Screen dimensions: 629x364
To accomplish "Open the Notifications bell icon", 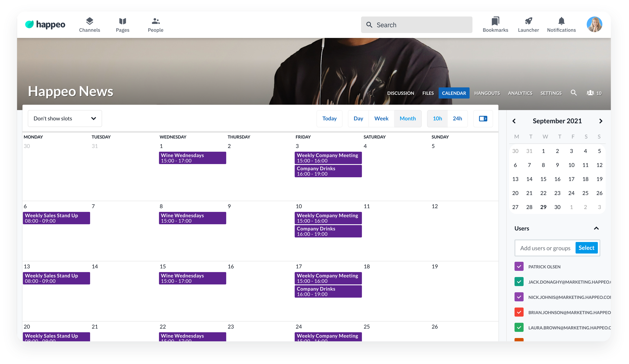I will tap(561, 21).
